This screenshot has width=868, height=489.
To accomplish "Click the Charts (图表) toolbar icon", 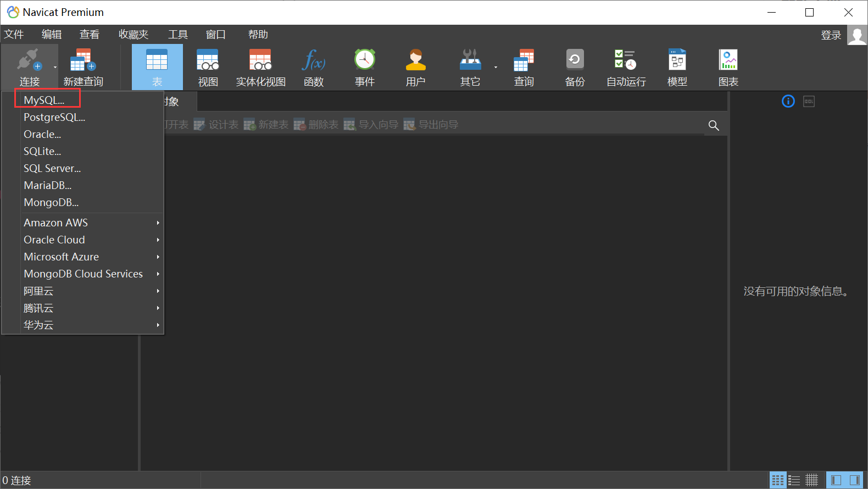I will coord(728,60).
